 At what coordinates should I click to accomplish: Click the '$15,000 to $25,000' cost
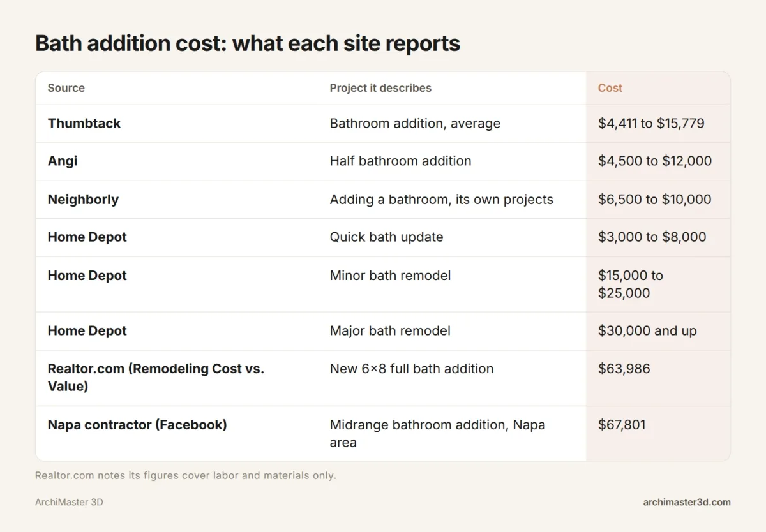631,284
